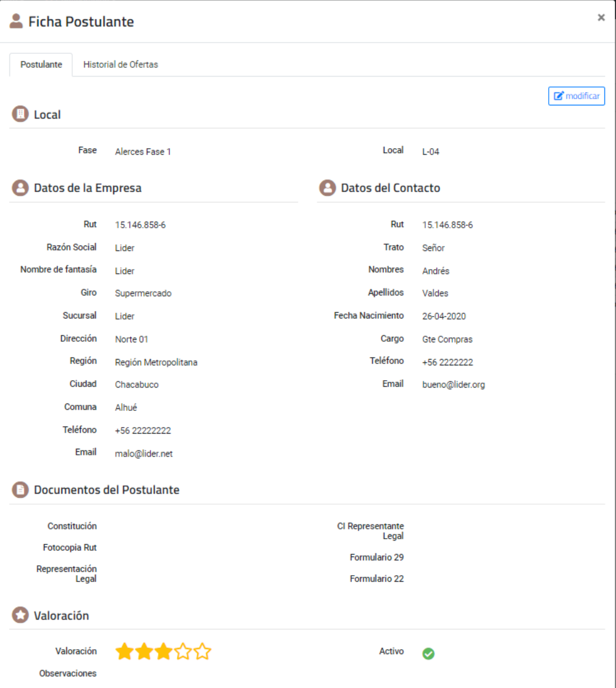Click the modificar button
The height and width of the screenshot is (688, 616).
point(576,96)
